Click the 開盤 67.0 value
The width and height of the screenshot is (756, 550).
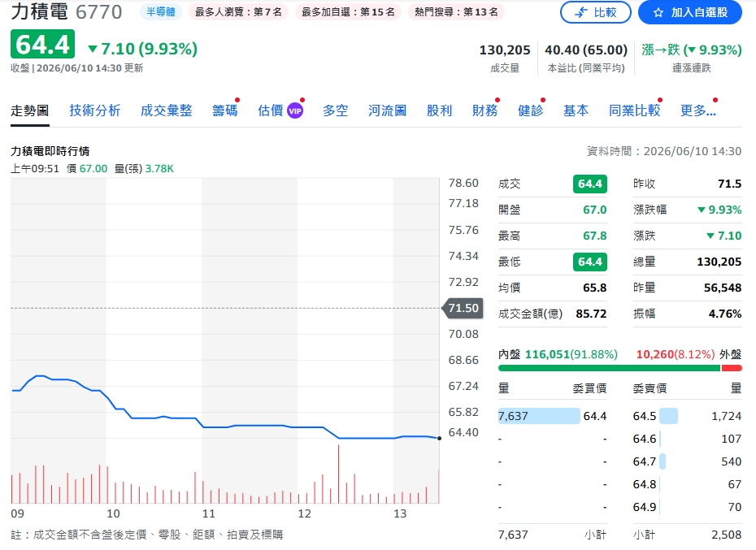[594, 210]
